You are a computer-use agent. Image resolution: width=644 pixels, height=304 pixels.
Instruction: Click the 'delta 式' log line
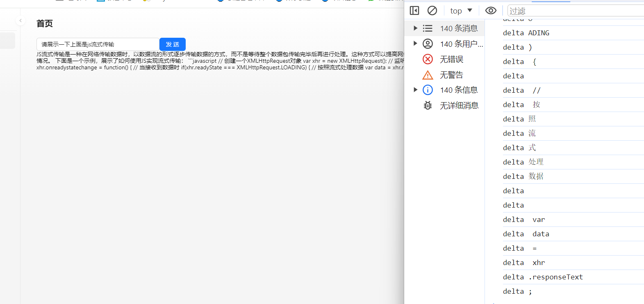[573, 148]
